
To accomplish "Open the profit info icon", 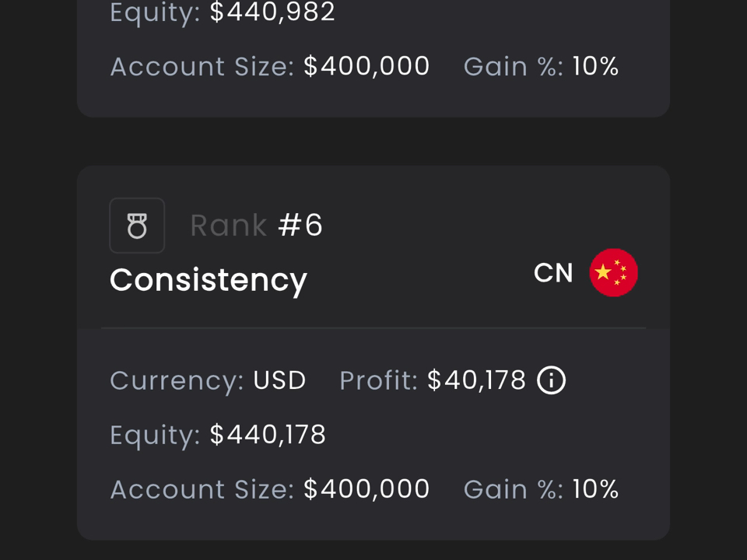I will tap(551, 380).
